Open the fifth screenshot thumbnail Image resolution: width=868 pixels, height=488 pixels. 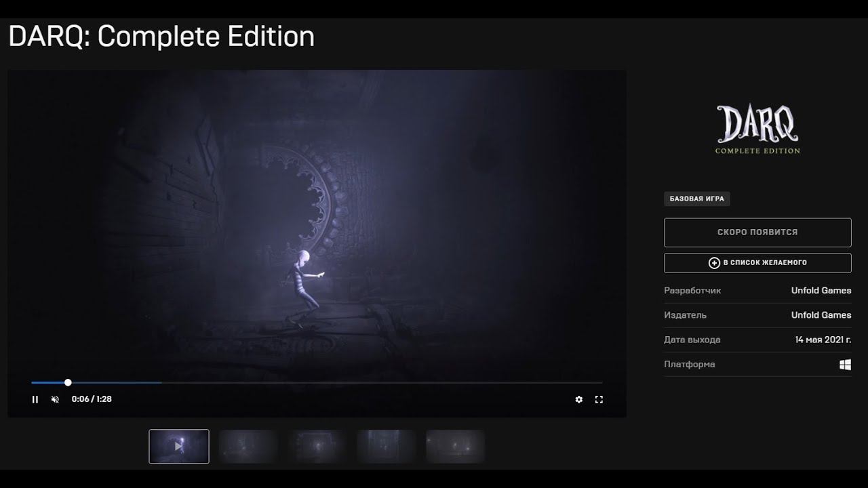click(x=456, y=446)
